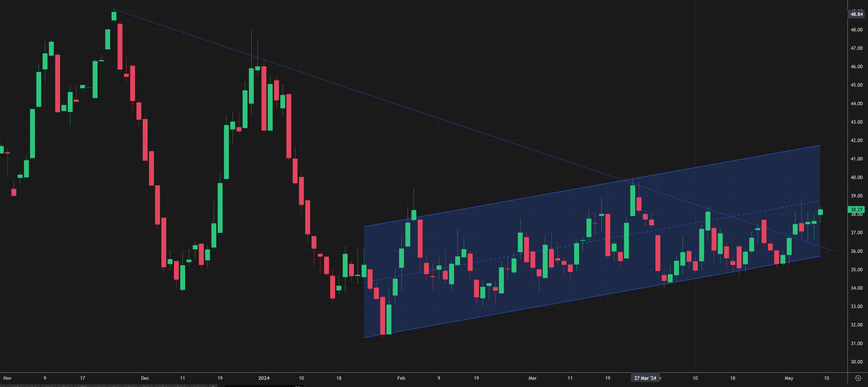This screenshot has height=387, width=868.
Task: Click the 44.00 price scale label
Action: pos(856,103)
